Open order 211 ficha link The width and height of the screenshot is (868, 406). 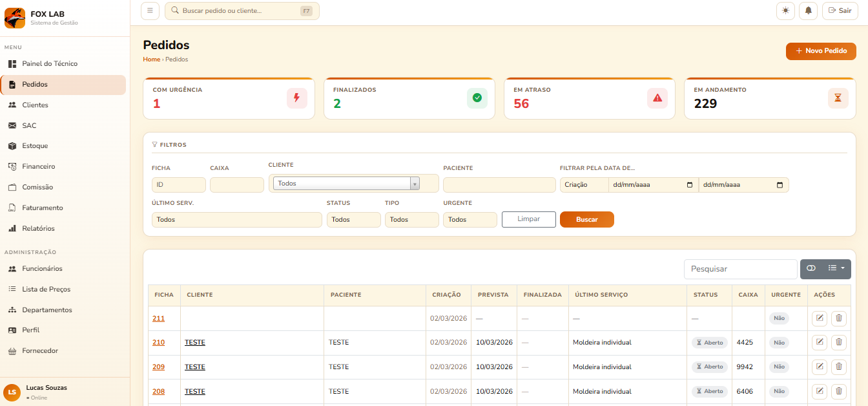[x=158, y=319]
